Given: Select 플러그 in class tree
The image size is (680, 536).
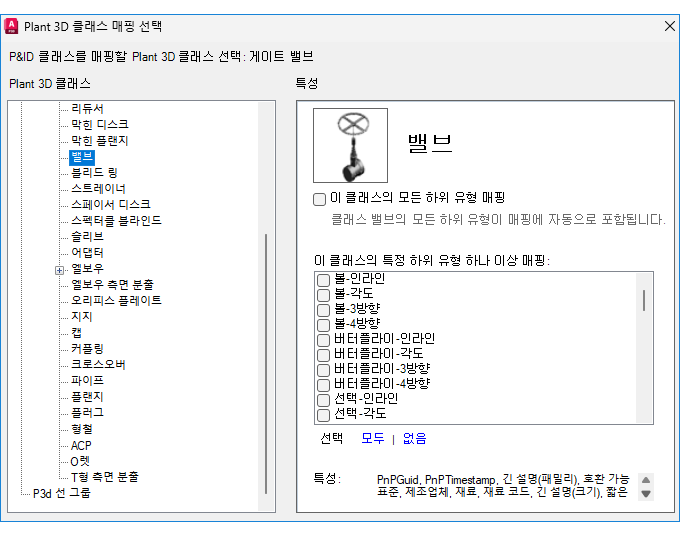Looking at the screenshot, I should click(87, 412).
